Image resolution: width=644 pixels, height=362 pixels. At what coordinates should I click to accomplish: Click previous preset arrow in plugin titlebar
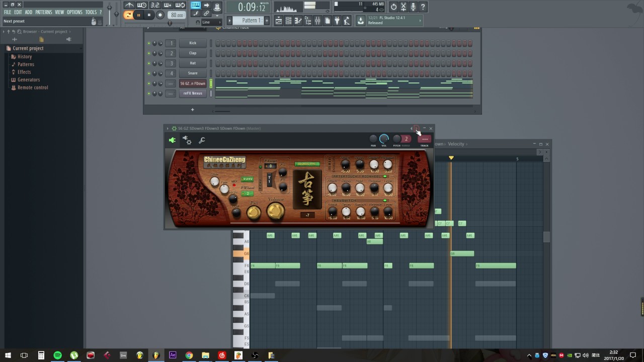pos(411,128)
